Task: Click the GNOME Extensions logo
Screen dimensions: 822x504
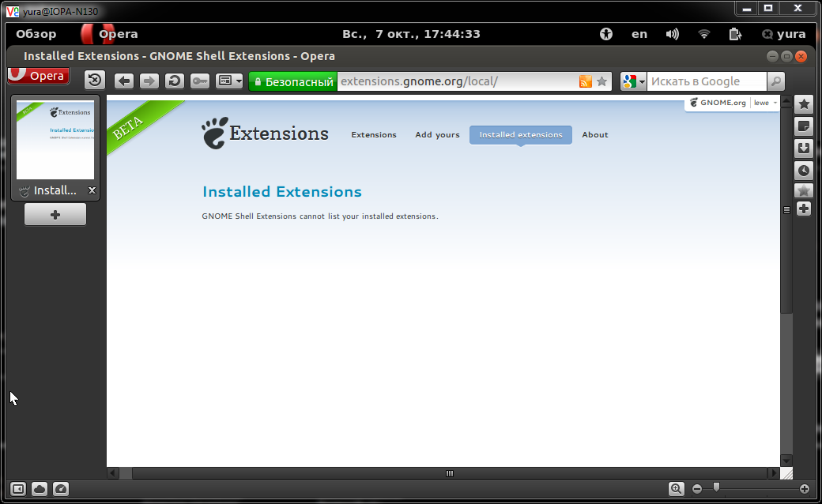Action: pyautogui.click(x=265, y=133)
